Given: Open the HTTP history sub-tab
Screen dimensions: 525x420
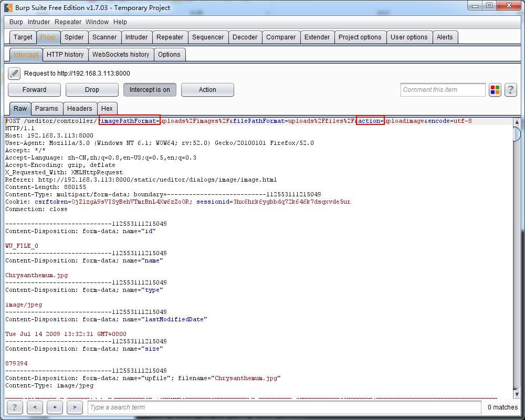Looking at the screenshot, I should 65,55.
